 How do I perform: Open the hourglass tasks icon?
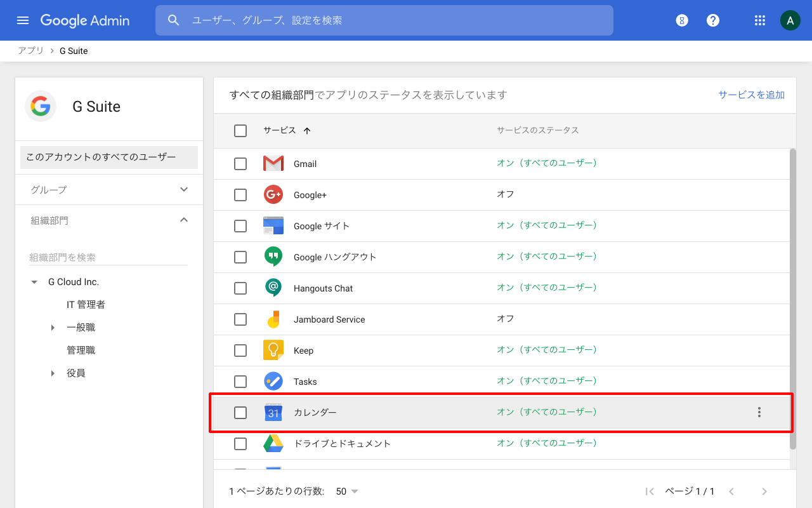[x=682, y=20]
